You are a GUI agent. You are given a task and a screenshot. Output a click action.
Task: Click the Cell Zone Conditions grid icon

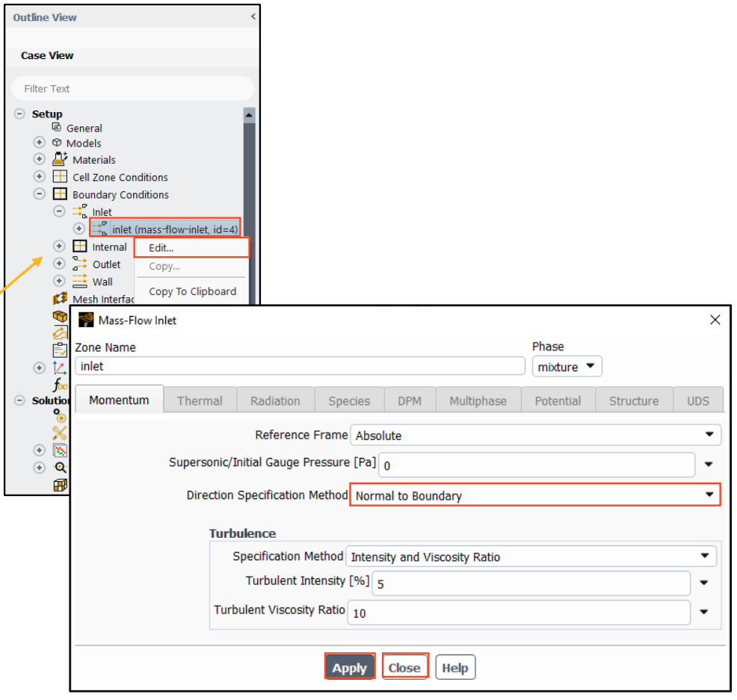click(x=60, y=177)
